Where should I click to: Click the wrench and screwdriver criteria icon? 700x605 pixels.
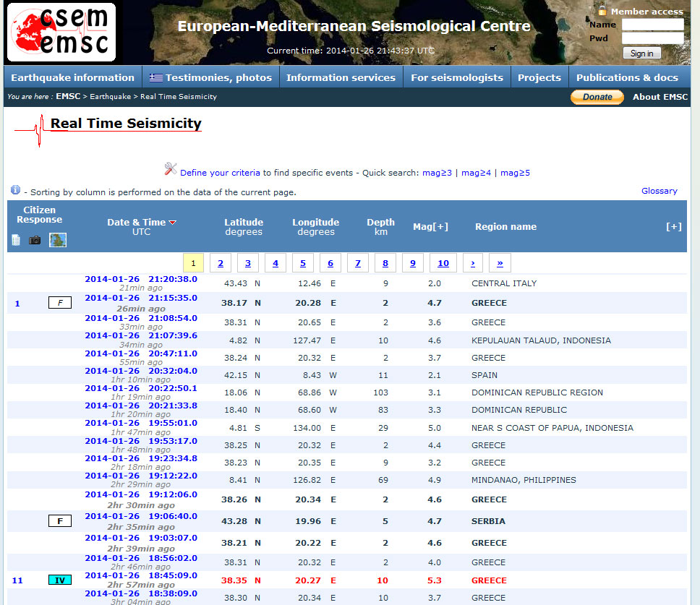pos(171,169)
